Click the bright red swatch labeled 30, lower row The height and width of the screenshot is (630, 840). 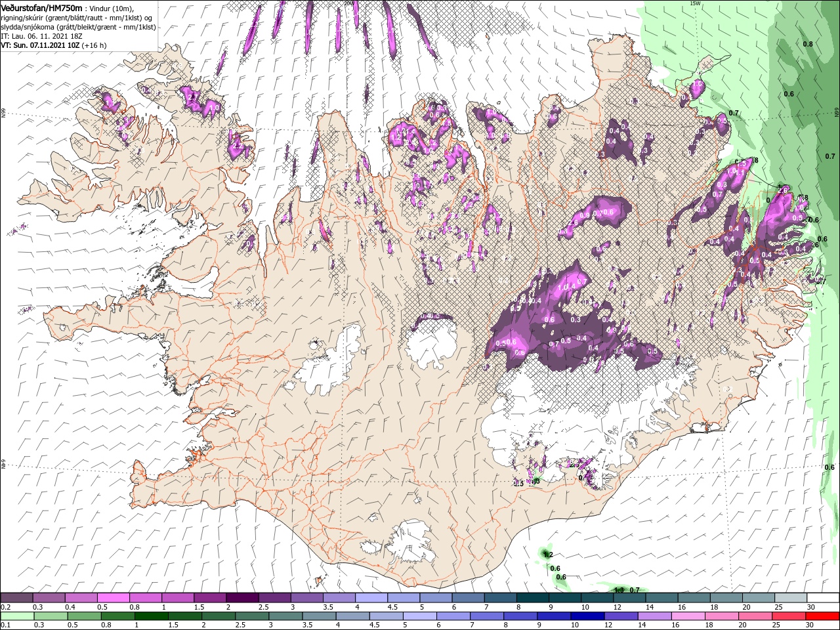(x=823, y=616)
